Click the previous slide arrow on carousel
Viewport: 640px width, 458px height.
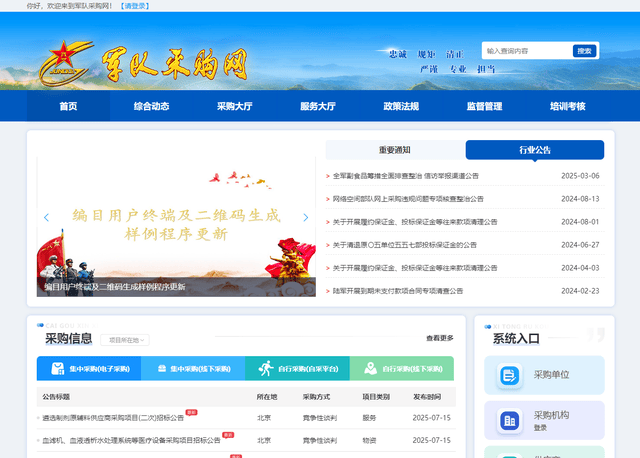46,217
